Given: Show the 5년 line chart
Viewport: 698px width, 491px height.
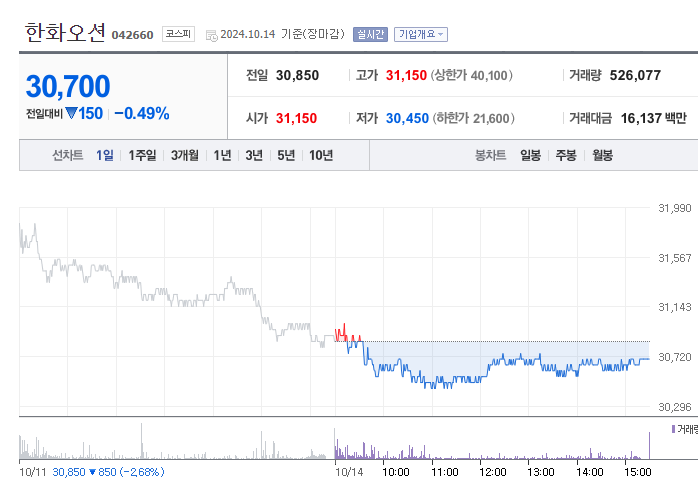Looking at the screenshot, I should (x=286, y=155).
